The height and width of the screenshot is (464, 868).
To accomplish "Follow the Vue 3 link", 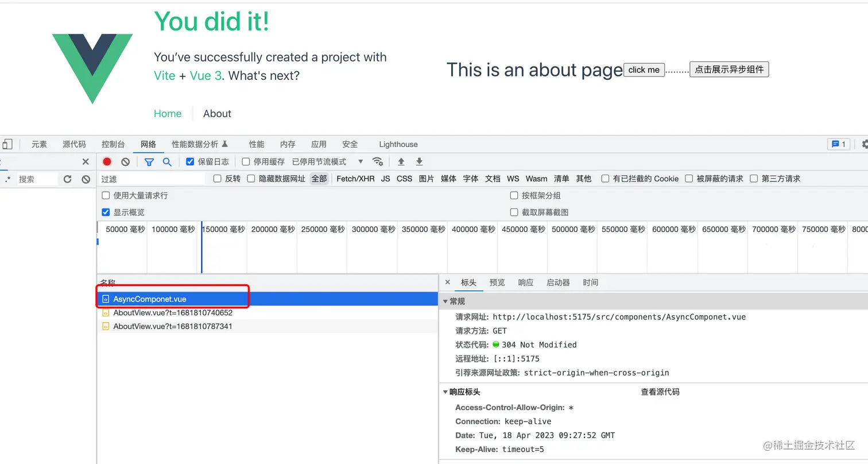I will (x=206, y=76).
